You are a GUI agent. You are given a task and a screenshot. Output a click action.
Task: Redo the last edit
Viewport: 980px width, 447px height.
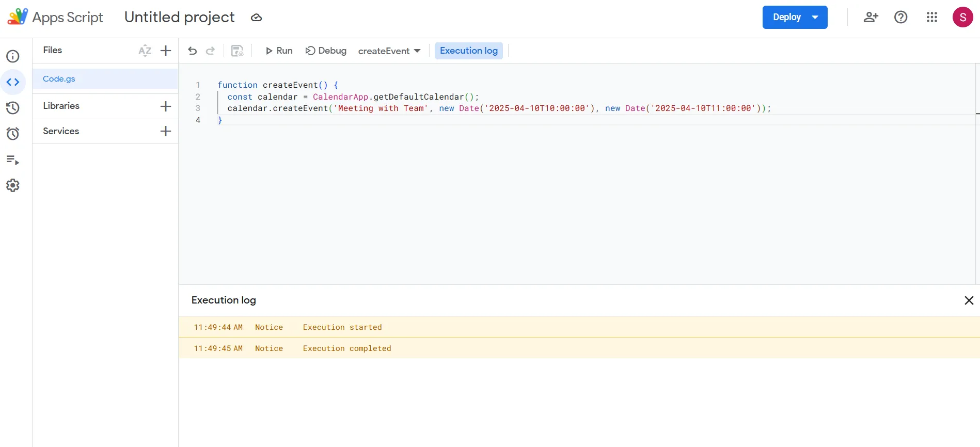pos(210,51)
